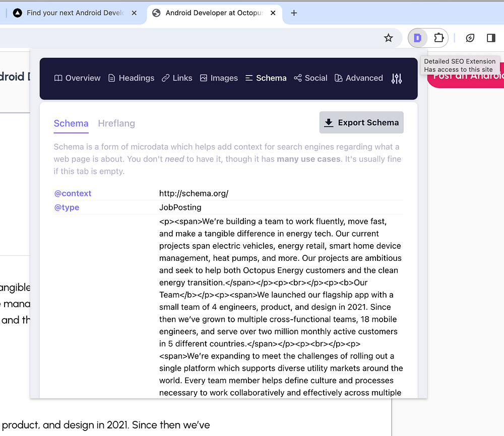Select the Schema sub-tab
The width and height of the screenshot is (504, 436).
point(71,123)
